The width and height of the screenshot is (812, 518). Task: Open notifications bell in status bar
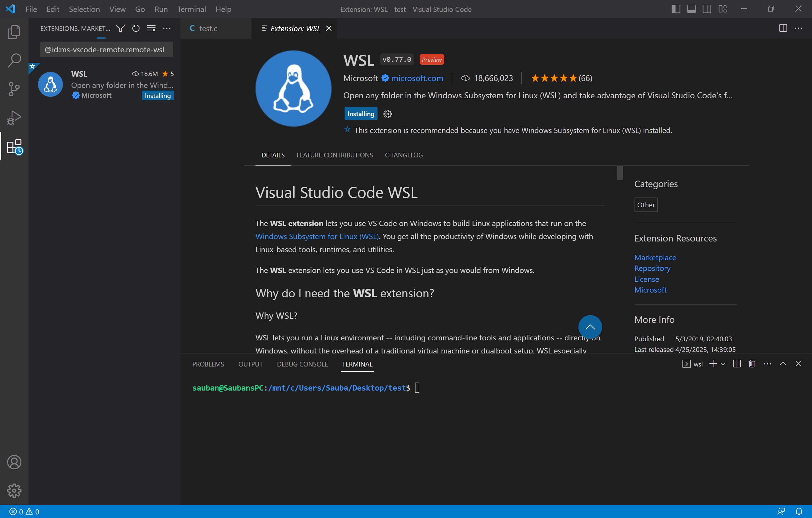point(799,511)
